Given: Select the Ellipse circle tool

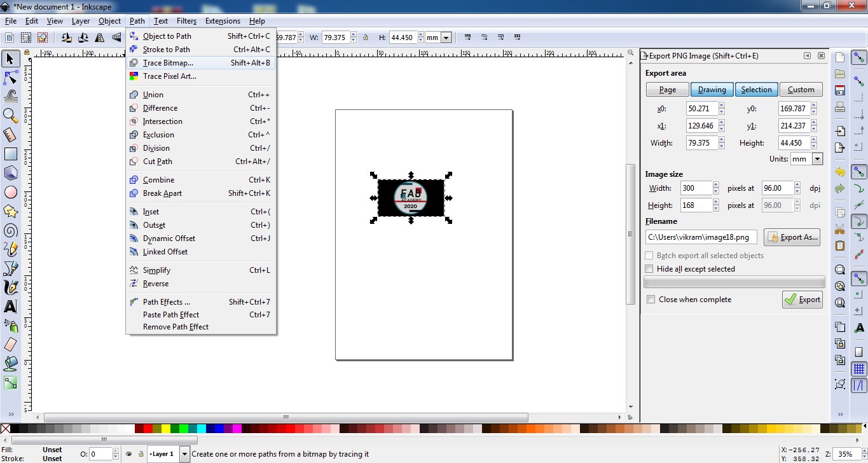Looking at the screenshot, I should pyautogui.click(x=10, y=192).
